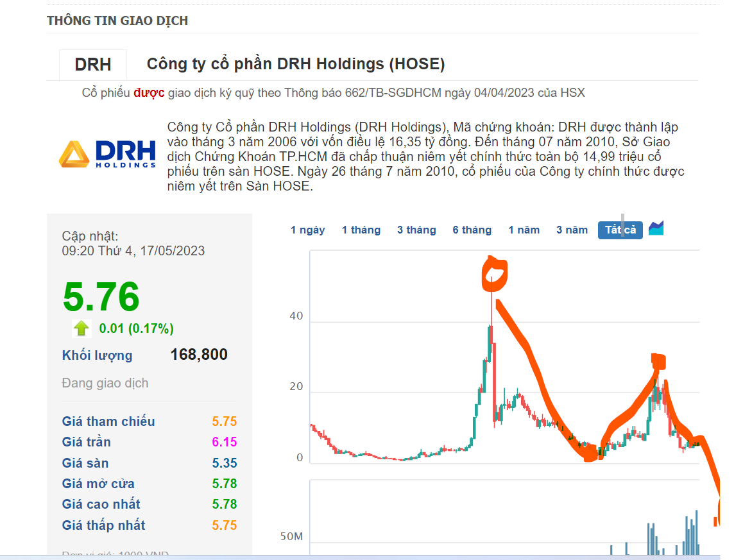Click the DRH Holdings logo image
The image size is (752, 560).
pos(107,155)
